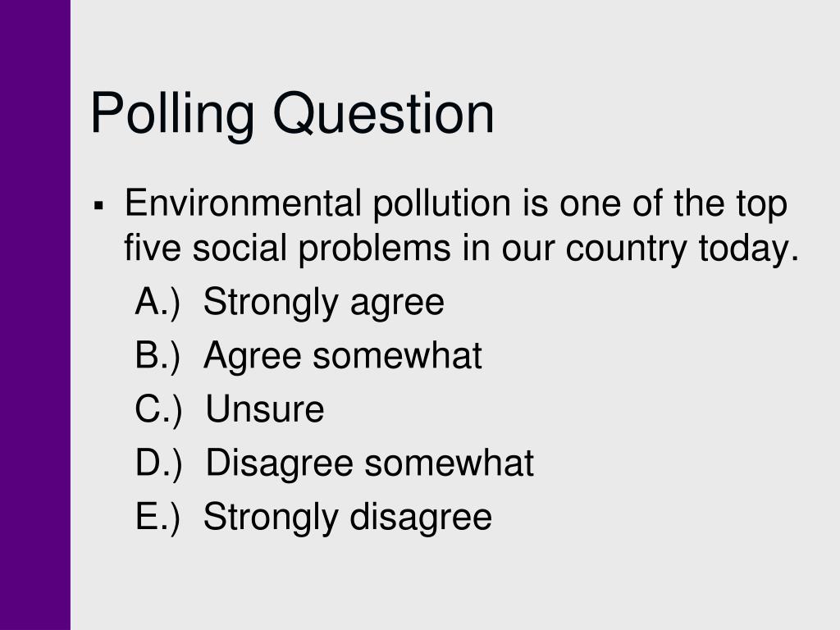
Task: Click the word "Polling" in the title
Action: [x=172, y=115]
